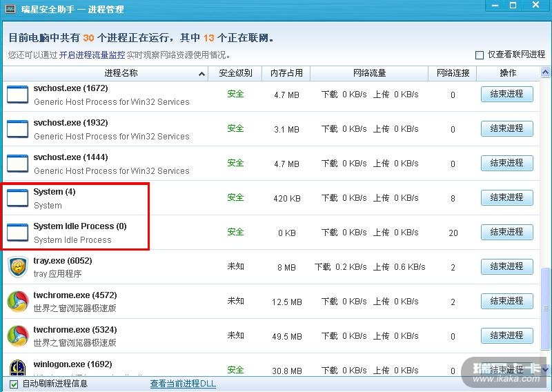552x392 pixels.
Task: Click the app icon in title bar
Action: 10,8
